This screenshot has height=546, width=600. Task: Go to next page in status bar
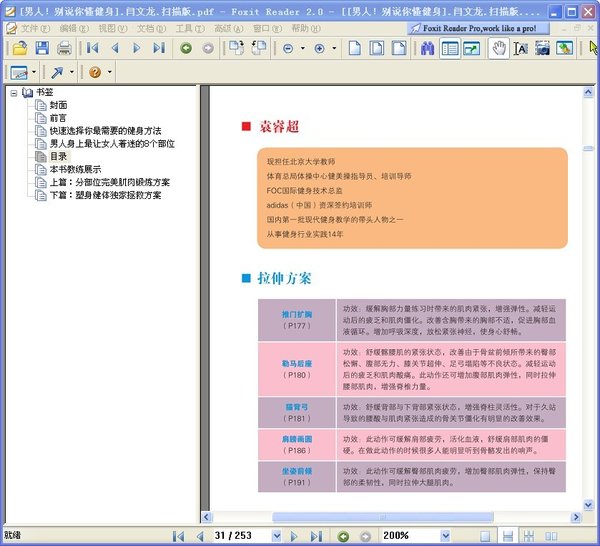294,536
